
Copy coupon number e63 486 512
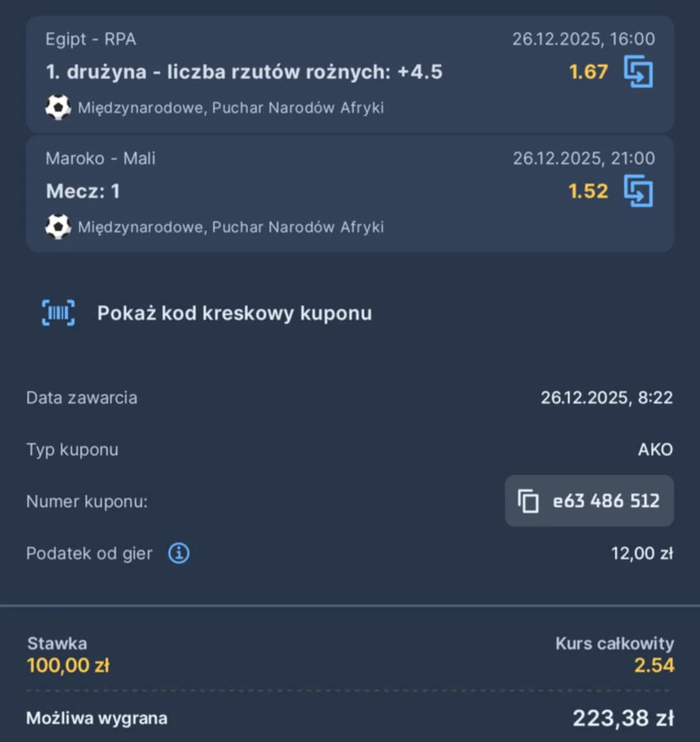pyautogui.click(x=605, y=501)
